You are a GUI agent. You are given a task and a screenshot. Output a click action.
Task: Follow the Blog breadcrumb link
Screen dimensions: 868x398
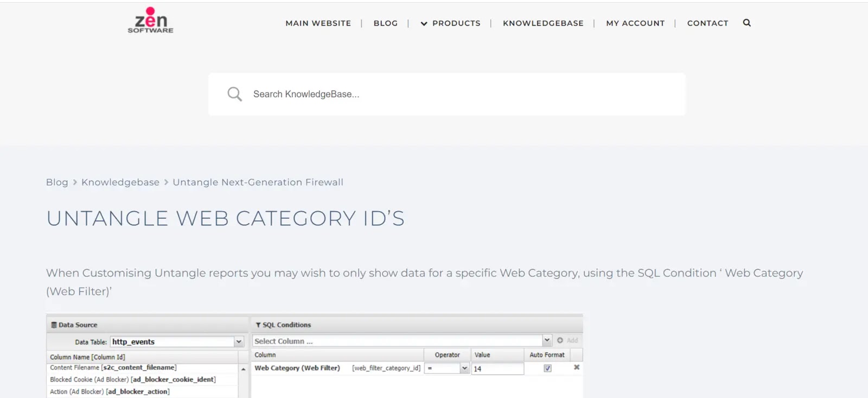57,182
